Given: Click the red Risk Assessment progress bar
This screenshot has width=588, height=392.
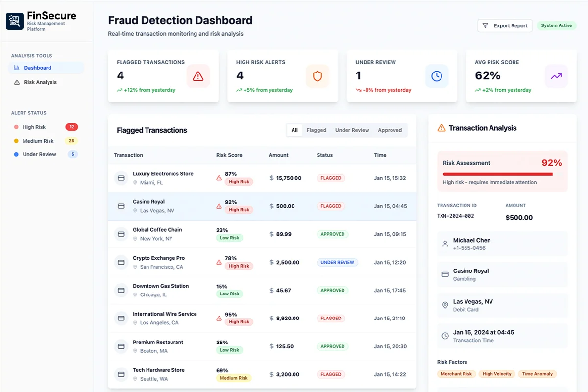Looking at the screenshot, I should [497, 174].
